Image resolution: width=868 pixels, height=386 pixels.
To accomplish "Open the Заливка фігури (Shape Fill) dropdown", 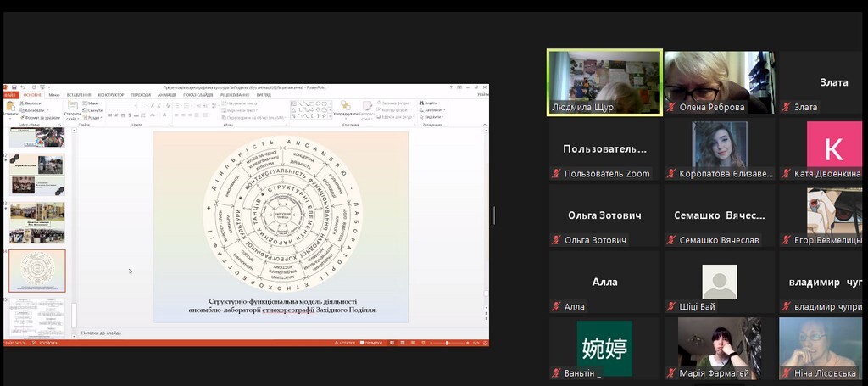I will (395, 103).
